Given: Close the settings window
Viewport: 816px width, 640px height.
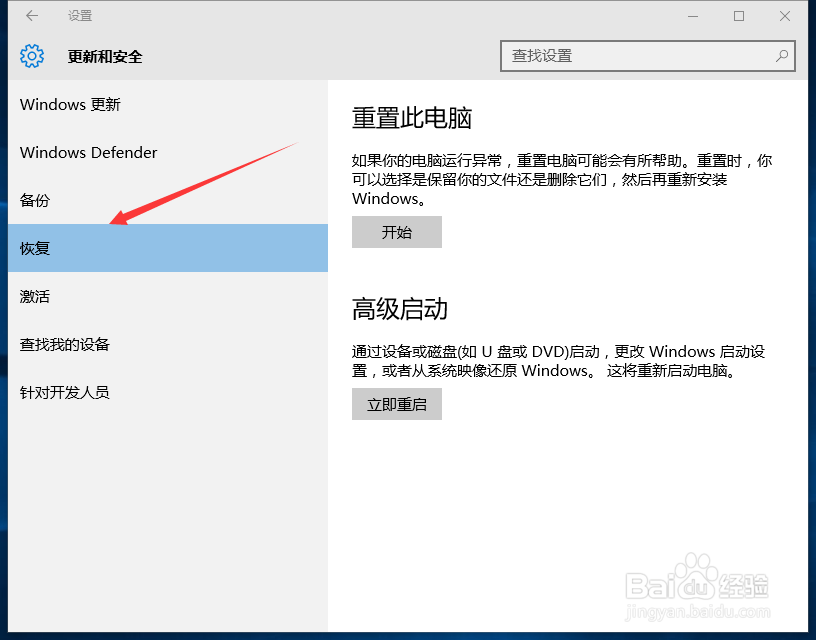Looking at the screenshot, I should point(785,16).
